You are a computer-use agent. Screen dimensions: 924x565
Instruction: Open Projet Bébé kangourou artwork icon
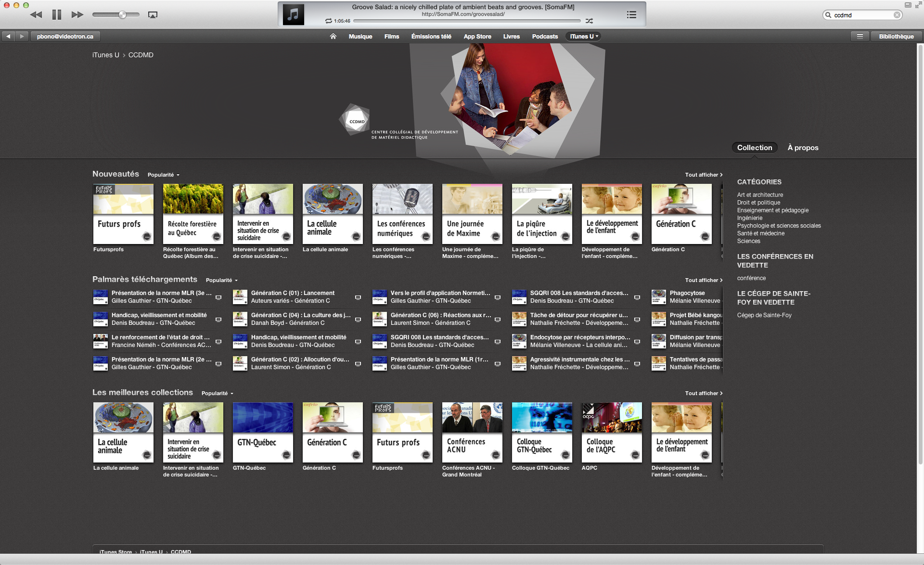point(658,319)
